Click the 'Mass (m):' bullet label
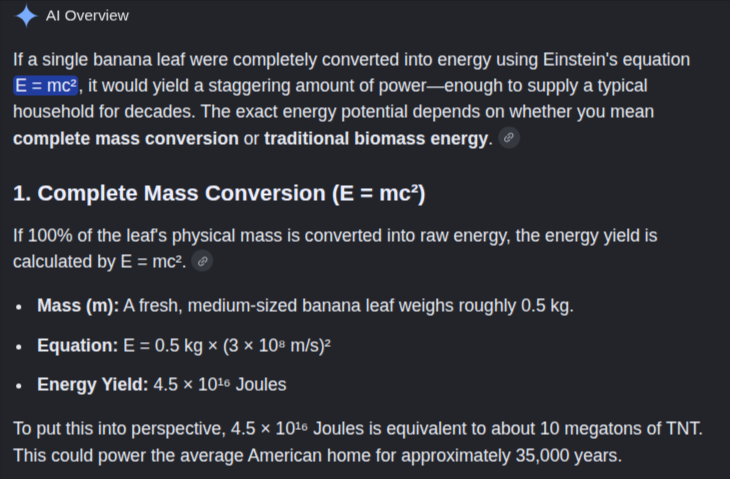 point(78,306)
